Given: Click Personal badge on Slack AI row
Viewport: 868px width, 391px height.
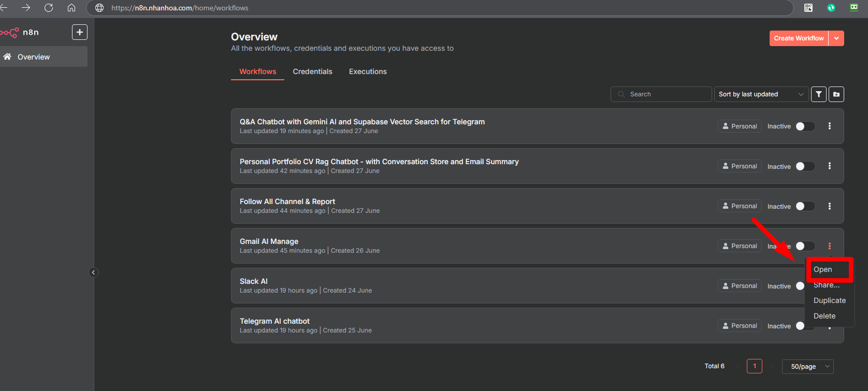Looking at the screenshot, I should click(740, 286).
